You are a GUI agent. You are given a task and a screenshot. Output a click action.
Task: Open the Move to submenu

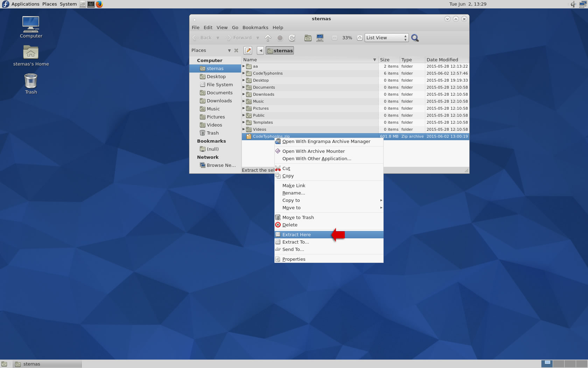pos(329,208)
